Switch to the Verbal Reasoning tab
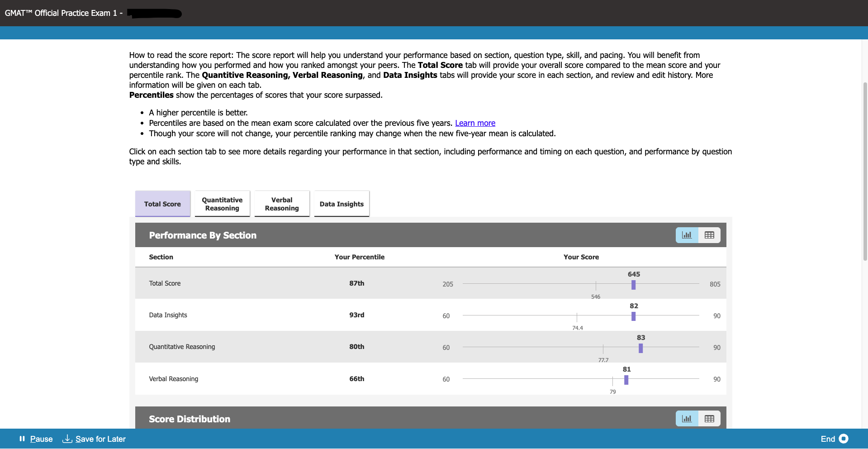 coord(281,204)
